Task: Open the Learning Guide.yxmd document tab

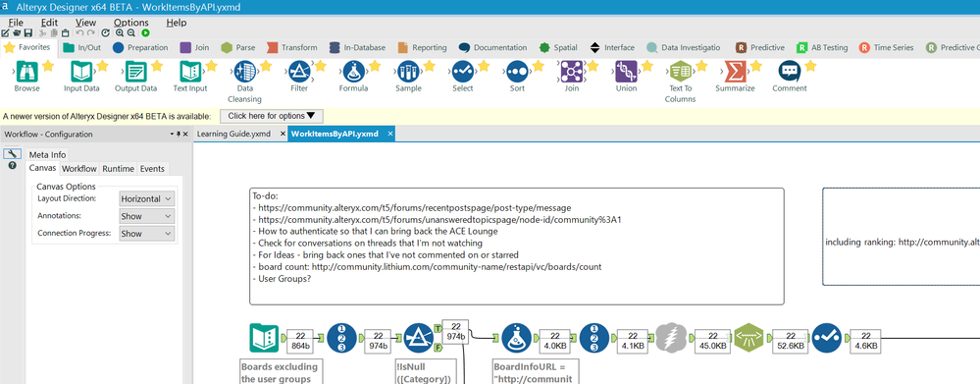Action: point(233,134)
